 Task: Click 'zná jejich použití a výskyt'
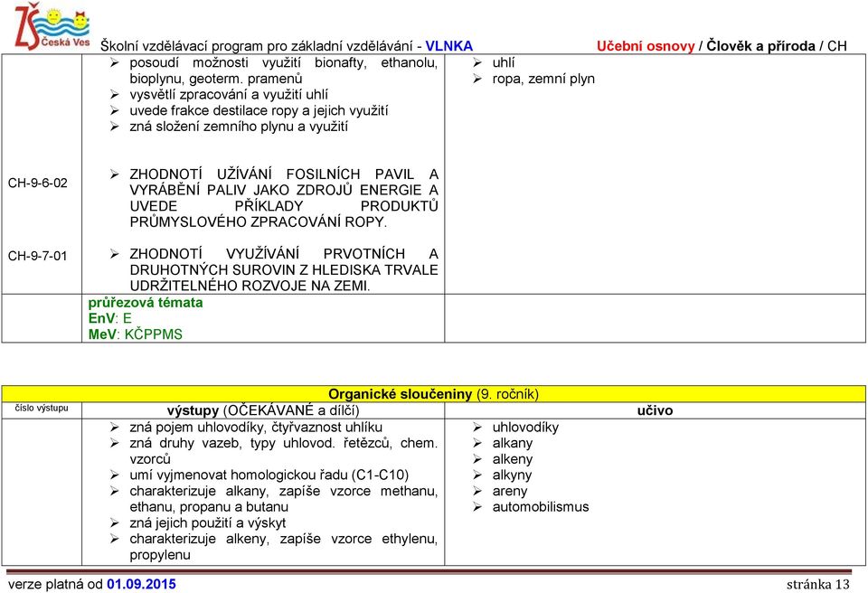point(208,522)
